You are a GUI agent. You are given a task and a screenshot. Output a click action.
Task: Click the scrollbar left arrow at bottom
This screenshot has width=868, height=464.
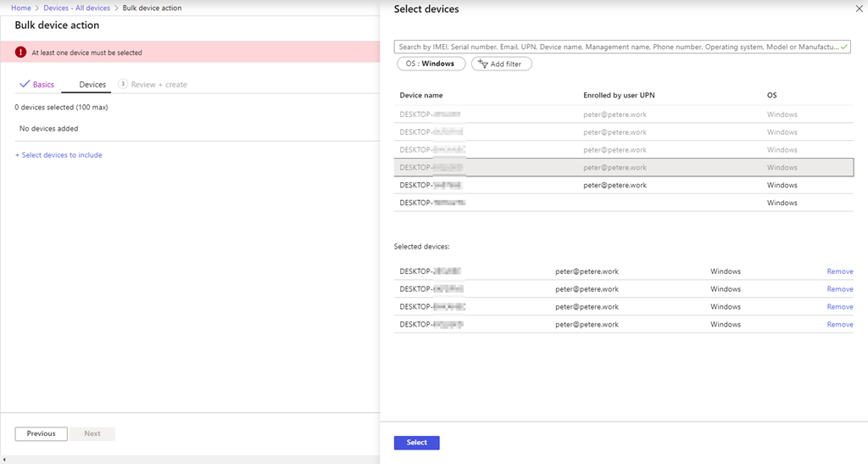click(4, 459)
